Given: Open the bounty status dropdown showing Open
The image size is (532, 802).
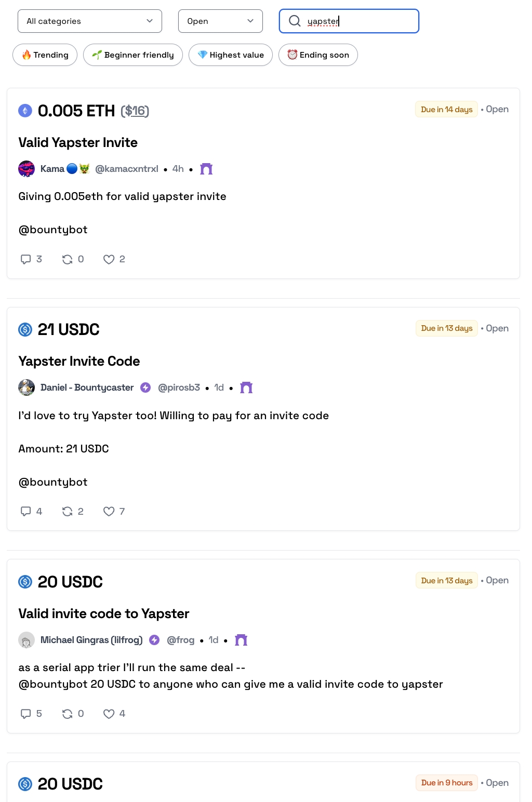Looking at the screenshot, I should [x=220, y=21].
